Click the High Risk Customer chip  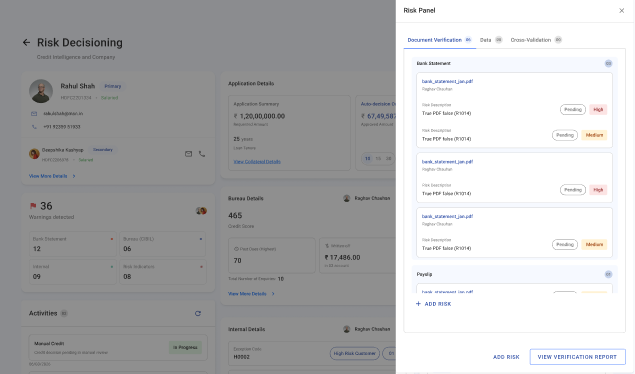tap(355, 353)
